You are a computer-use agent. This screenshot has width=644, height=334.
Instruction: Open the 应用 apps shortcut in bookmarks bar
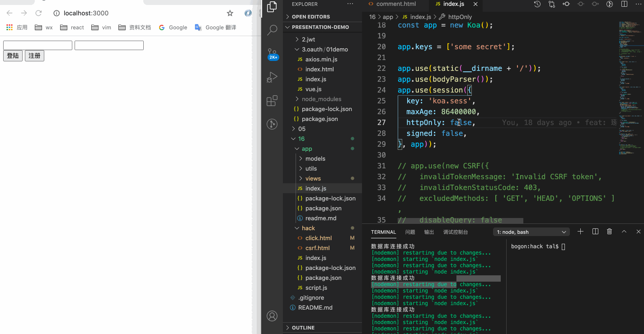17,28
